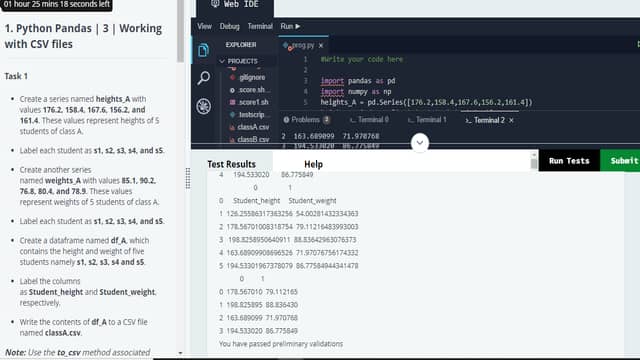
Task: Open the Terminal menu
Action: (260, 26)
